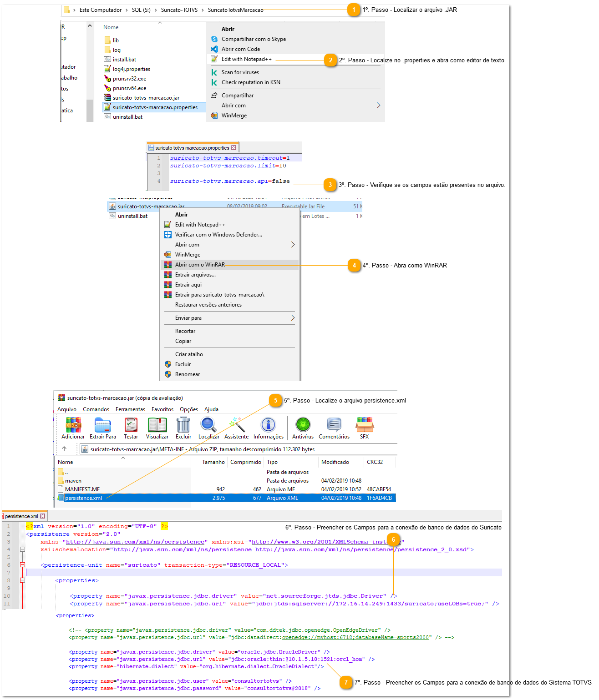This screenshot has height=700, width=599.
Task: Collapse fold marker on line 4
Action: [22, 549]
